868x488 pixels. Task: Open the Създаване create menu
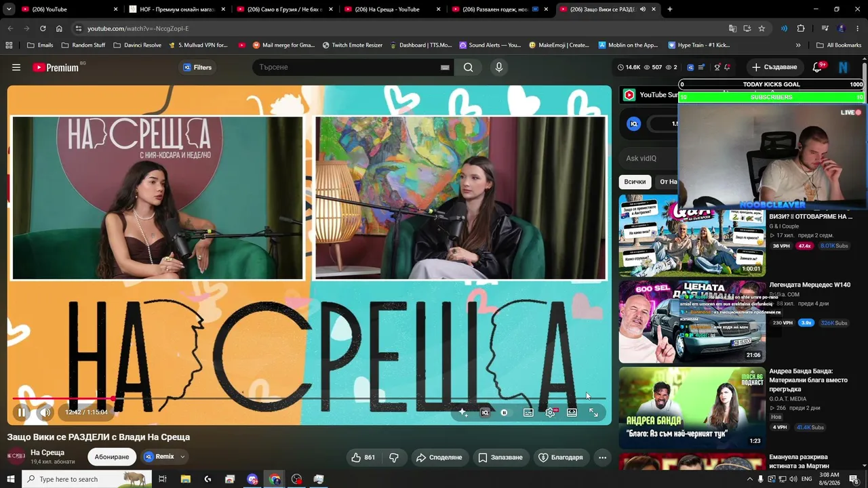[774, 67]
